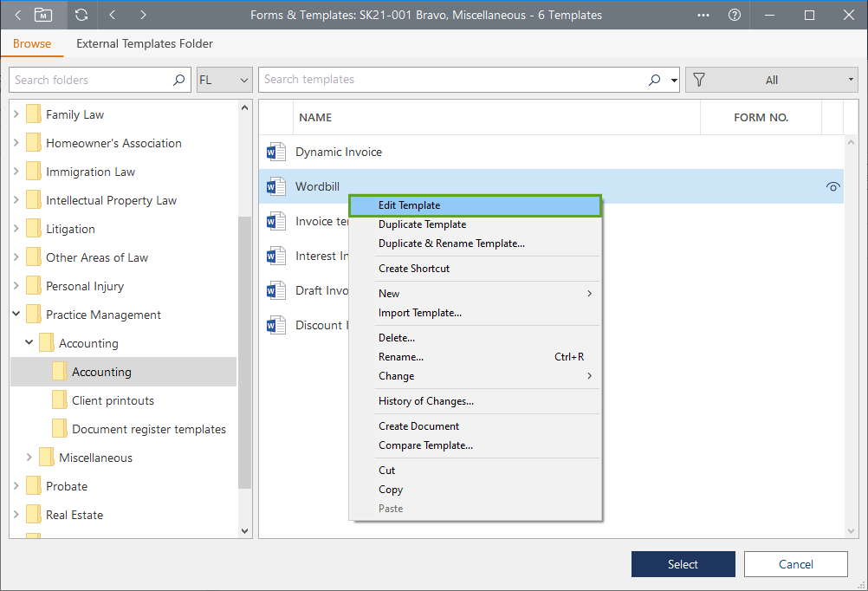Click the folder tree vertical scrollbar
This screenshot has height=591, width=868.
(x=244, y=347)
